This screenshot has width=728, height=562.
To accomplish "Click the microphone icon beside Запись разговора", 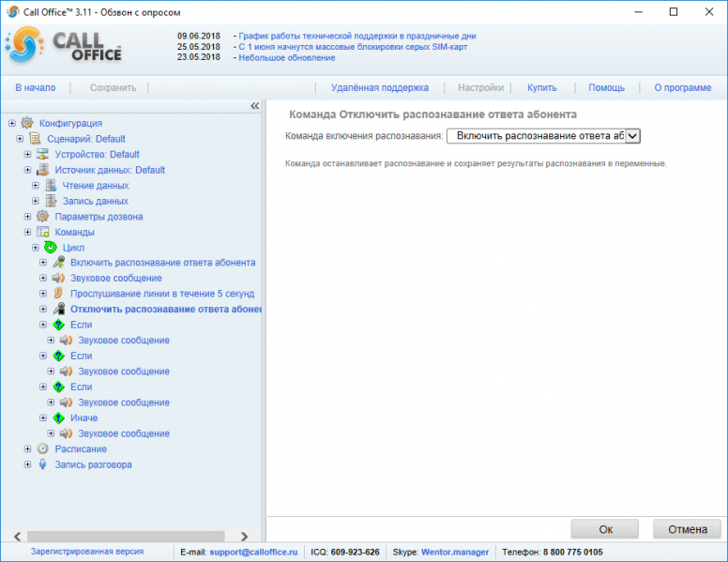I will 43,464.
